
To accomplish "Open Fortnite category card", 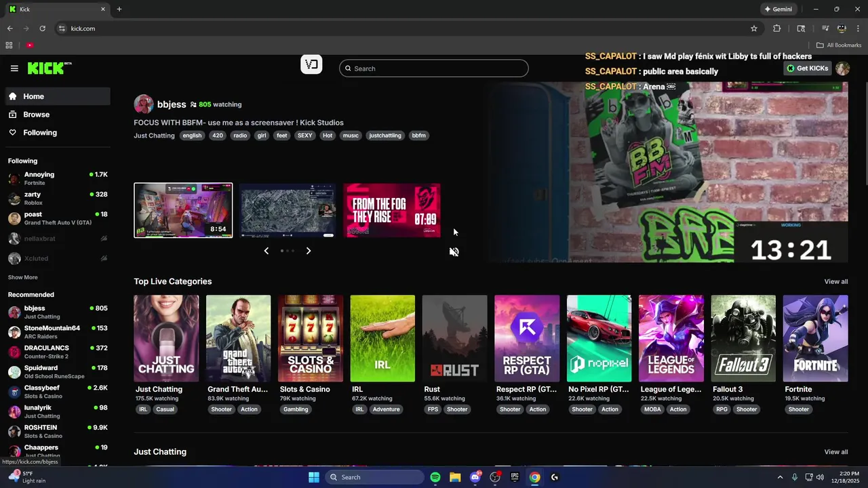I will tap(815, 338).
